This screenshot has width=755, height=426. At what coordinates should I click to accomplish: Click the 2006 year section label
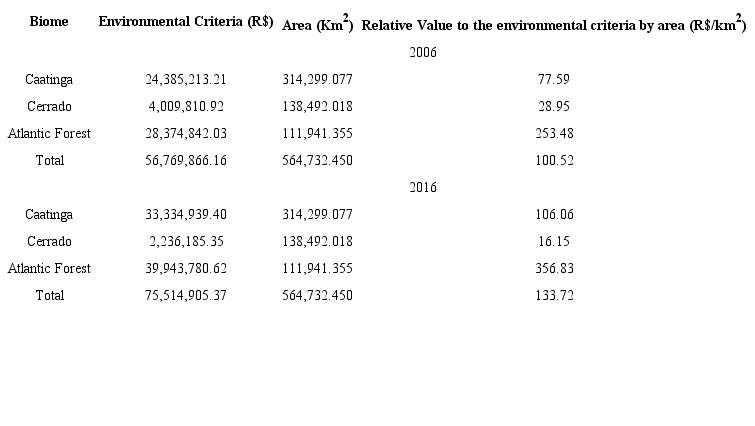(423, 52)
